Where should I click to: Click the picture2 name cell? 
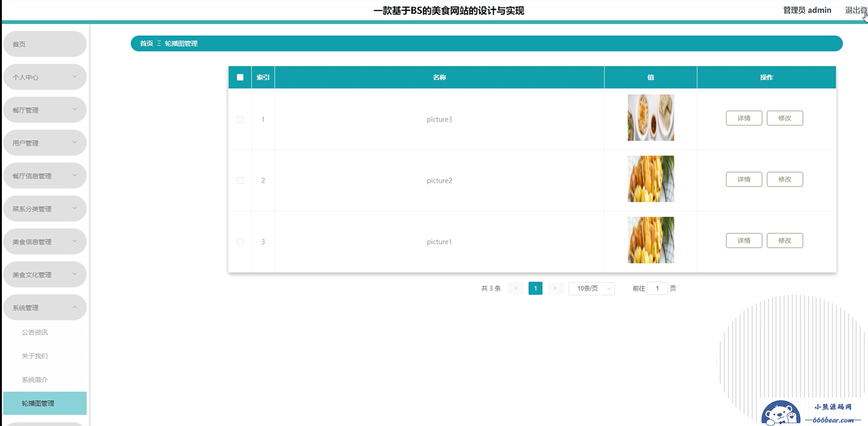[x=439, y=181]
